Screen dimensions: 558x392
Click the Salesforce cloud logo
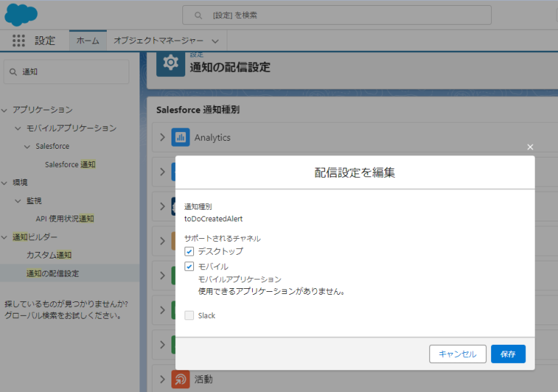[20, 15]
